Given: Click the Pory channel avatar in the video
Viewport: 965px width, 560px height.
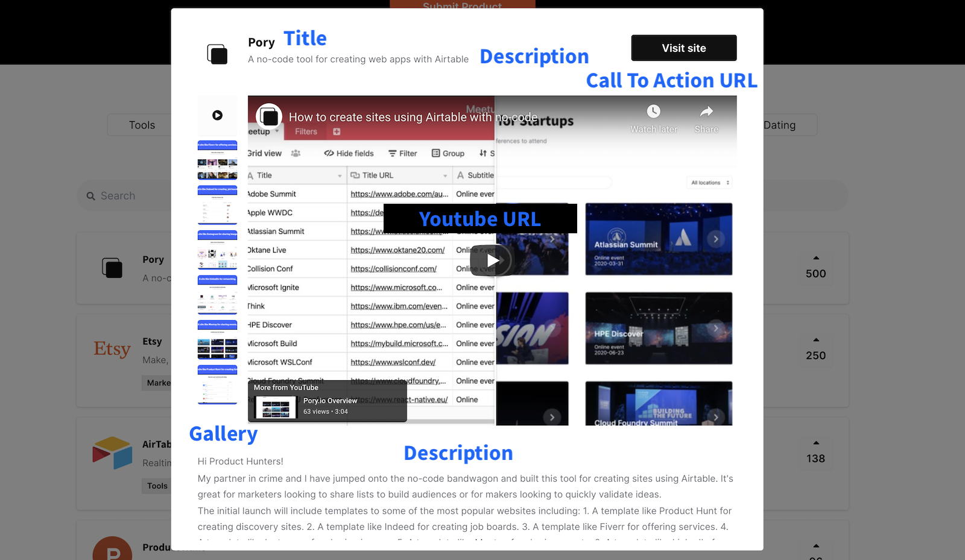Looking at the screenshot, I should (269, 116).
